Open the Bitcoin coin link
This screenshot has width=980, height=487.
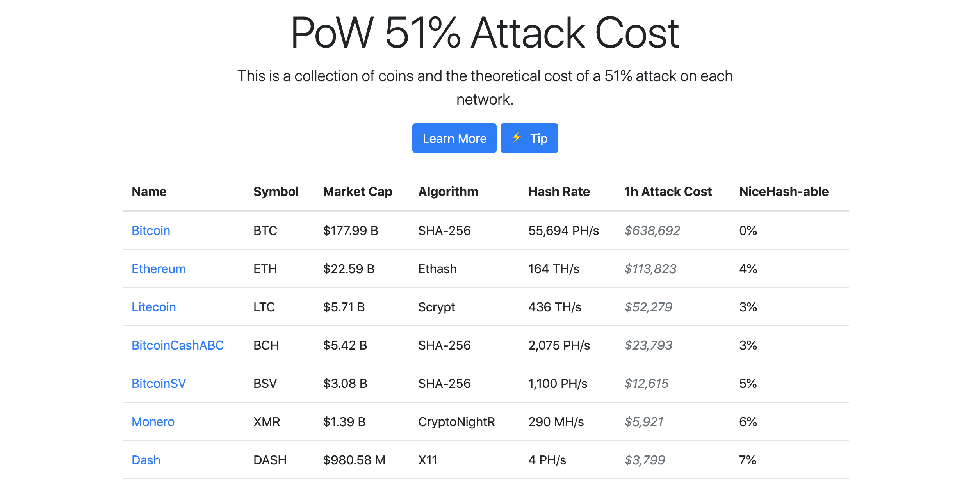[151, 231]
